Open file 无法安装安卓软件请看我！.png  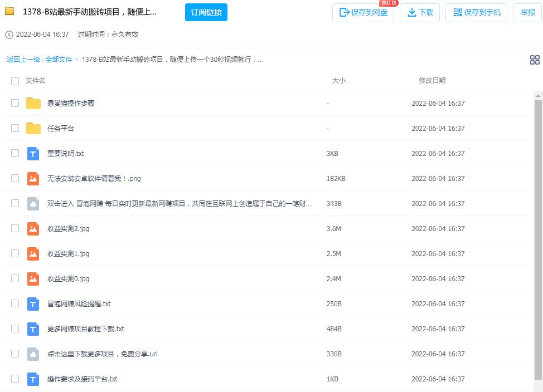pyautogui.click(x=94, y=179)
